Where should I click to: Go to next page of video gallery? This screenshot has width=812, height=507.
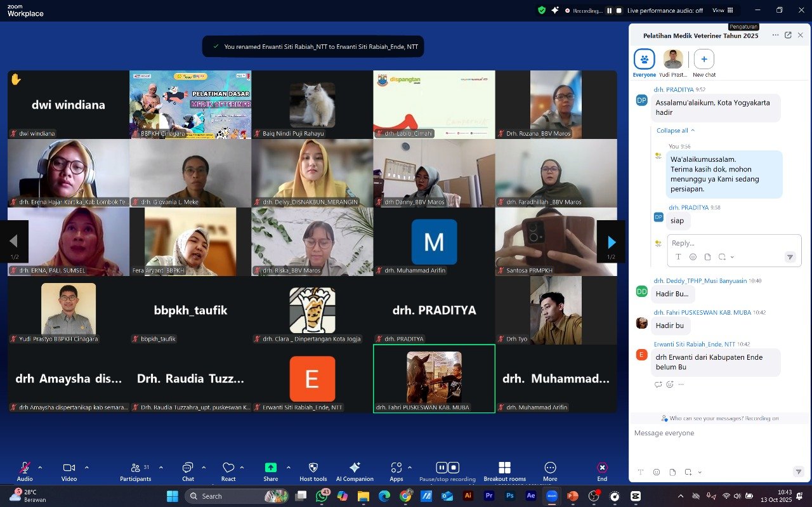611,242
